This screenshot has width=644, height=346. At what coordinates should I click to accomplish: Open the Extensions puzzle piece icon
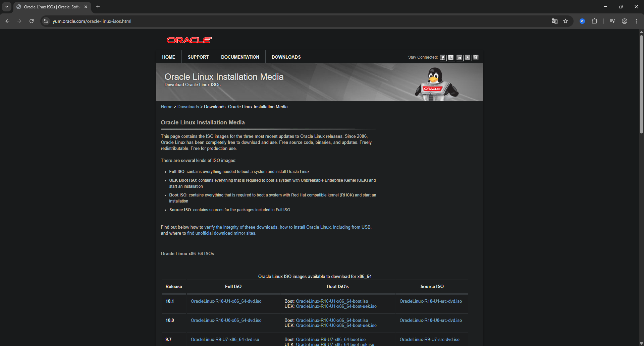pyautogui.click(x=594, y=21)
